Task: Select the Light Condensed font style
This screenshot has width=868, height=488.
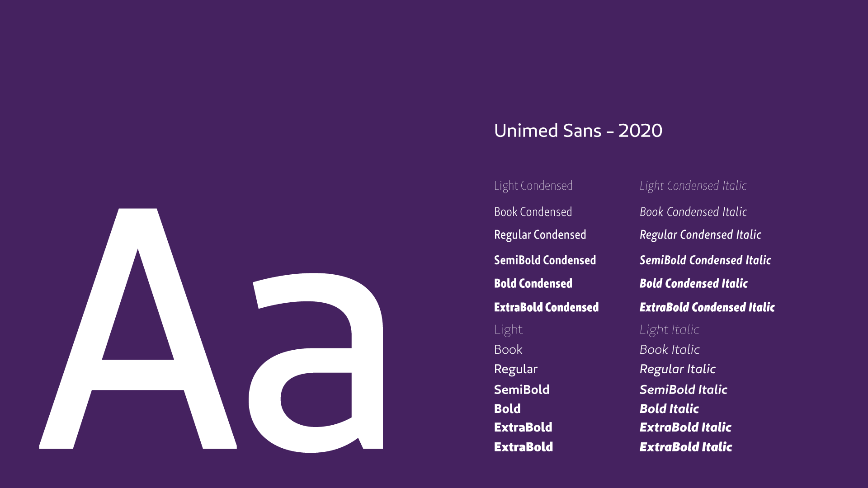Action: 533,186
